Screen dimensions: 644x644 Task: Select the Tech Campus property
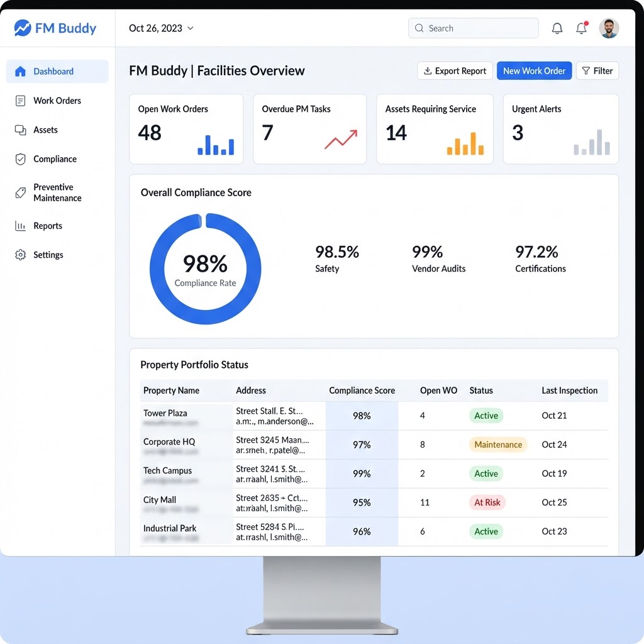pos(167,470)
